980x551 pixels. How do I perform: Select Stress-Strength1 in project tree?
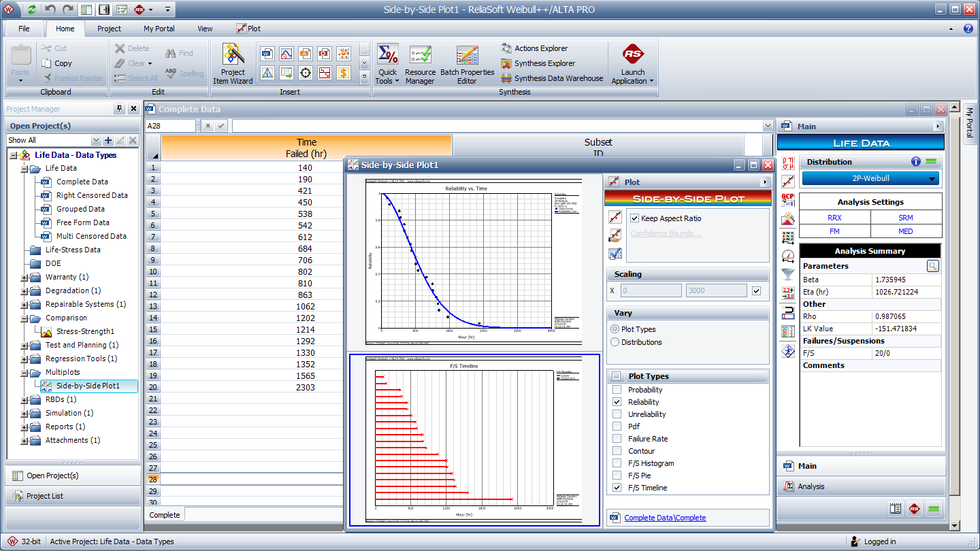tap(85, 331)
